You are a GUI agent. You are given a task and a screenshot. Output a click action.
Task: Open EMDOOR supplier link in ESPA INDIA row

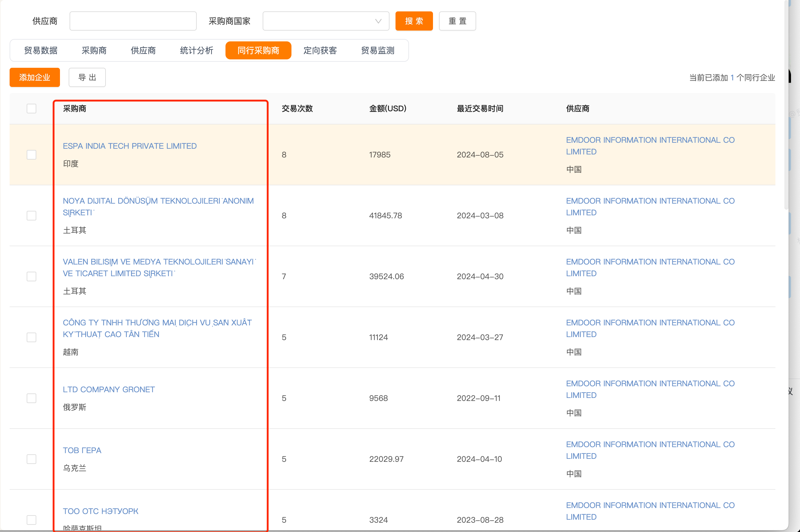click(650, 146)
